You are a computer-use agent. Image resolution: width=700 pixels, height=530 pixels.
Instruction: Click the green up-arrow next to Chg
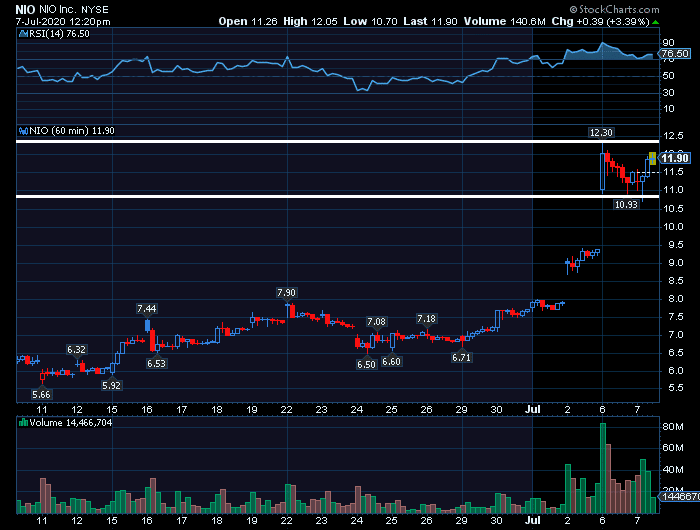click(x=655, y=22)
